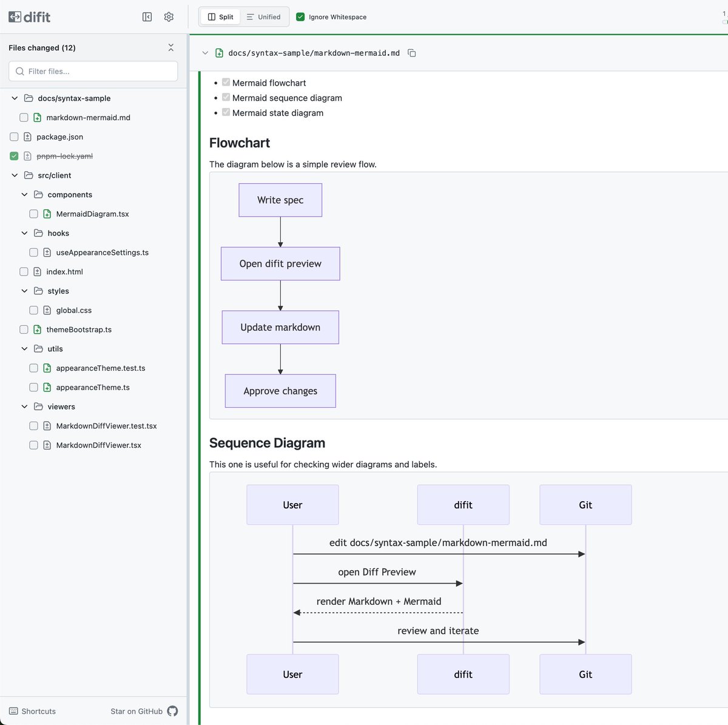Toggle the Ignore Whitespace checkbox

pos(300,17)
